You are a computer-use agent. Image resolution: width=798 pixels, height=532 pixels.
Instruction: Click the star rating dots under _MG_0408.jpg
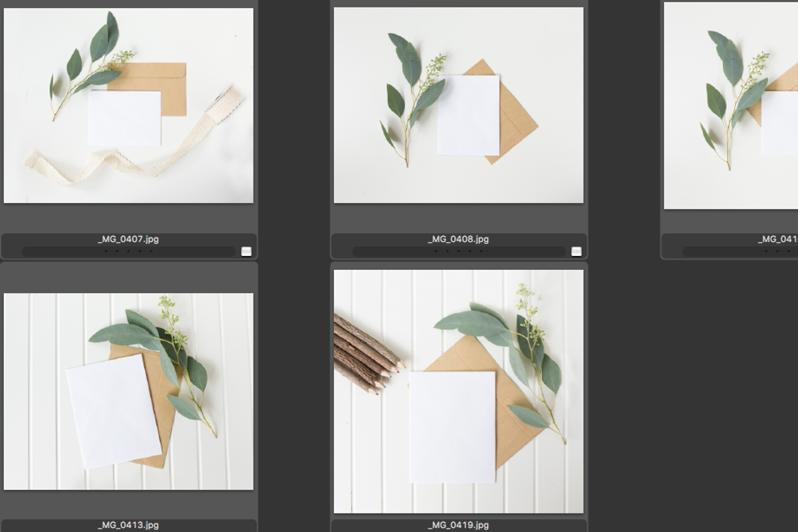pyautogui.click(x=459, y=251)
